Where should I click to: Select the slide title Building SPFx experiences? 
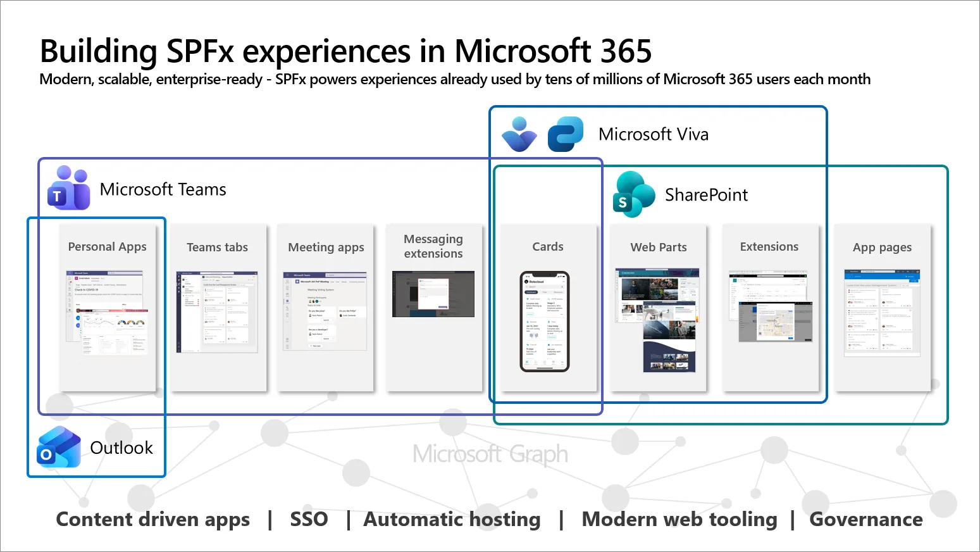click(x=345, y=51)
